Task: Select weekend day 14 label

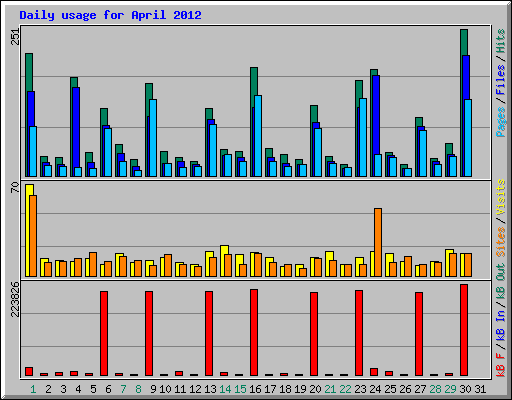Action: click(x=225, y=389)
